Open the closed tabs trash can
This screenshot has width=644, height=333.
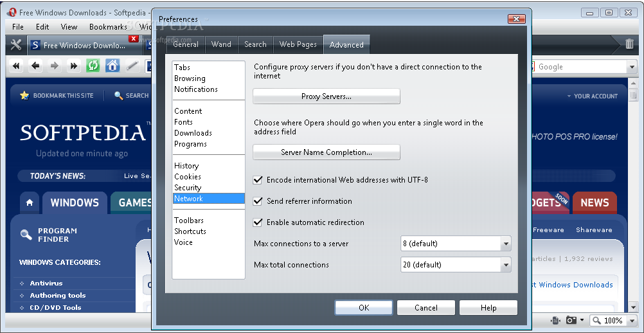[x=629, y=44]
